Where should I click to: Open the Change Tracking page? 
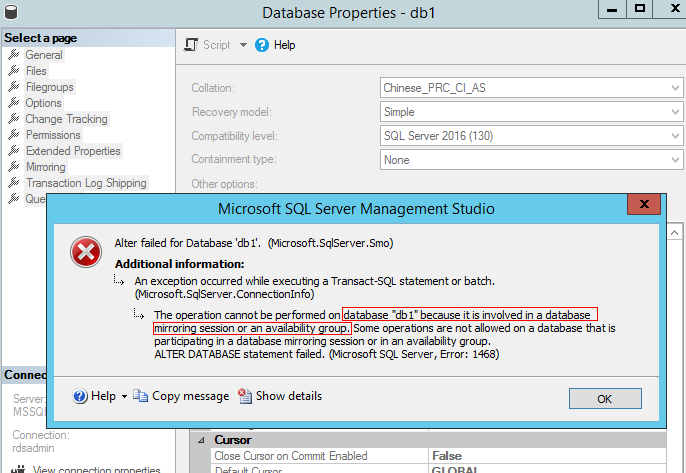(66, 119)
